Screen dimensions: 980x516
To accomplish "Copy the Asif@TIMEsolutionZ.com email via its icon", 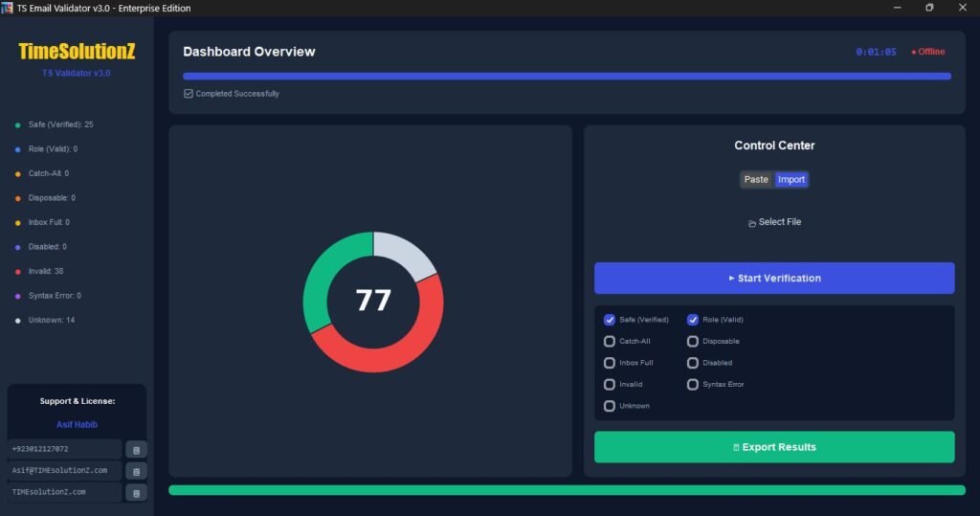I will (x=136, y=471).
